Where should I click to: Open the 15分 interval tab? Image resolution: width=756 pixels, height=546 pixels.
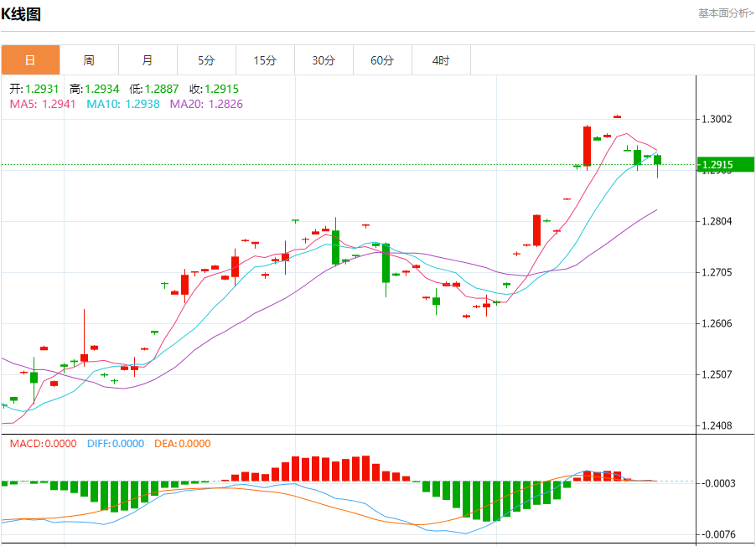pos(265,60)
